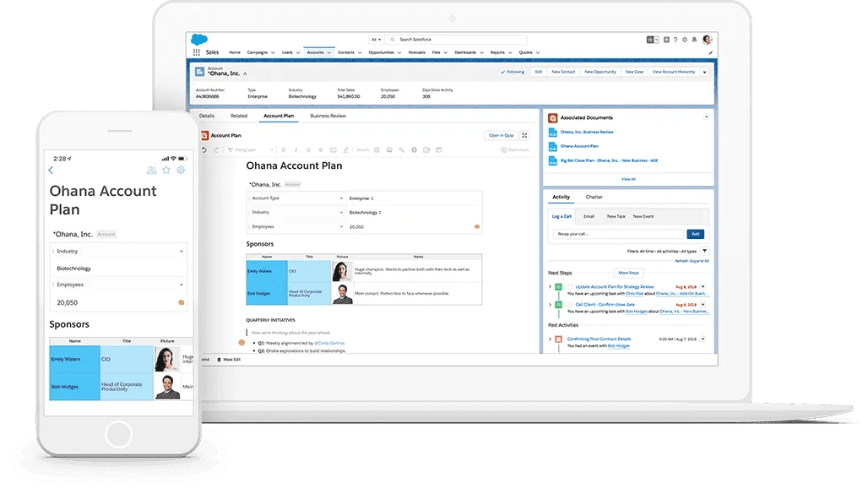Screen dimensions: 868x499
Task: Click the Recap your call input
Action: 618,234
